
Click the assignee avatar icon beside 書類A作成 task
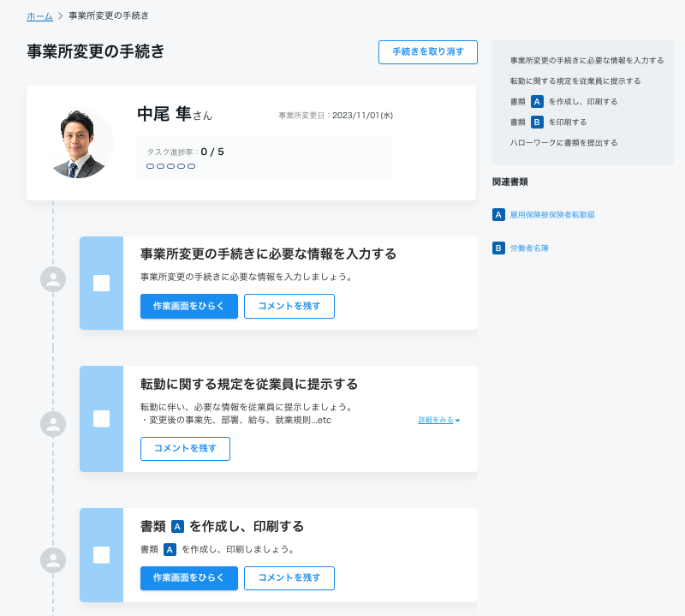[x=53, y=560]
